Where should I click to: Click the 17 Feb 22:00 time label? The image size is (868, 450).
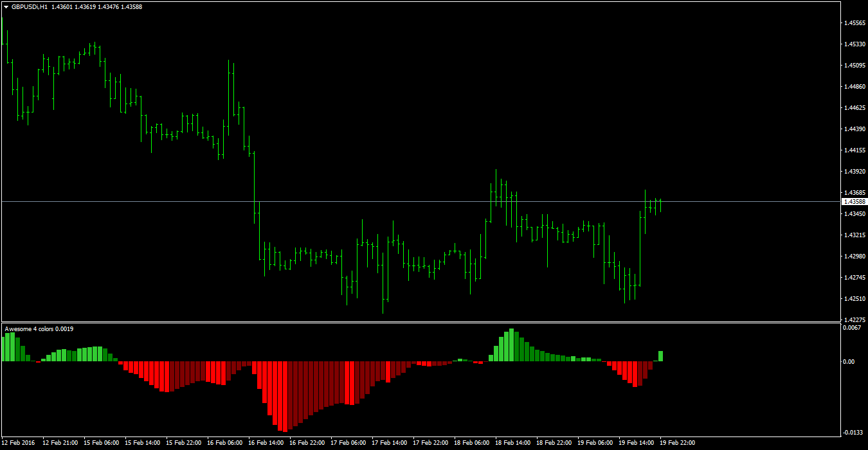point(431,443)
